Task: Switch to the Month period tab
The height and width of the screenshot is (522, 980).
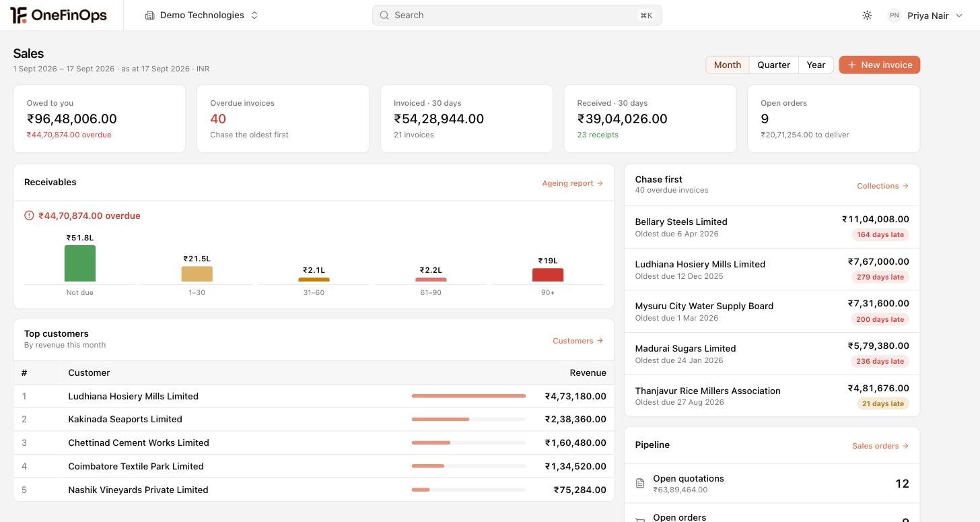Action: 727,65
